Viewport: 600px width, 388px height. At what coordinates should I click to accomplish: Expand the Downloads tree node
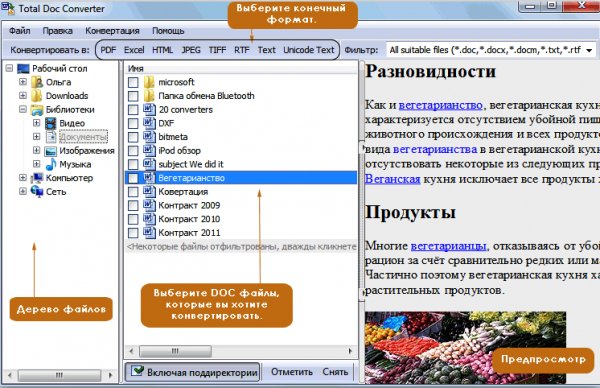(23, 96)
